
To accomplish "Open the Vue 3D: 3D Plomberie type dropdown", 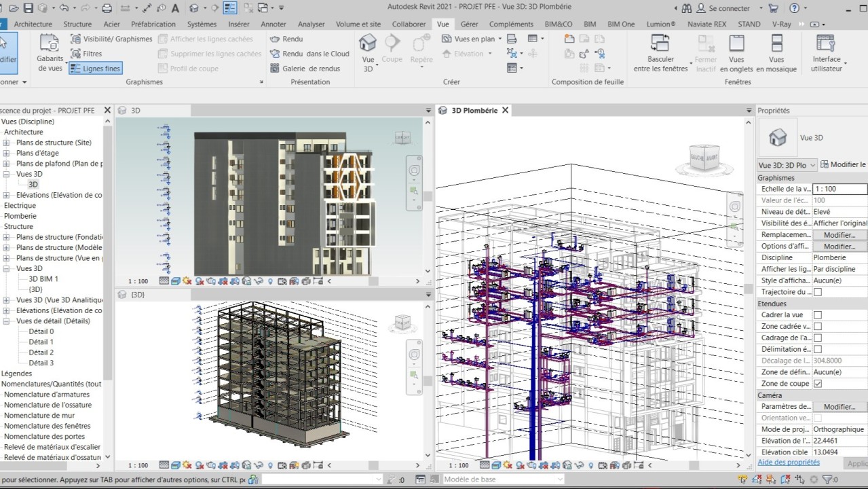I will (x=787, y=164).
